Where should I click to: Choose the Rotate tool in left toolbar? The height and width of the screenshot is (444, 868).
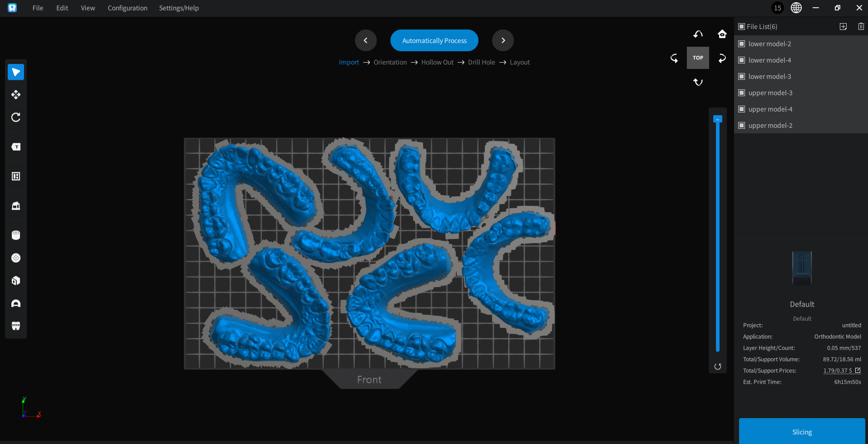(16, 117)
